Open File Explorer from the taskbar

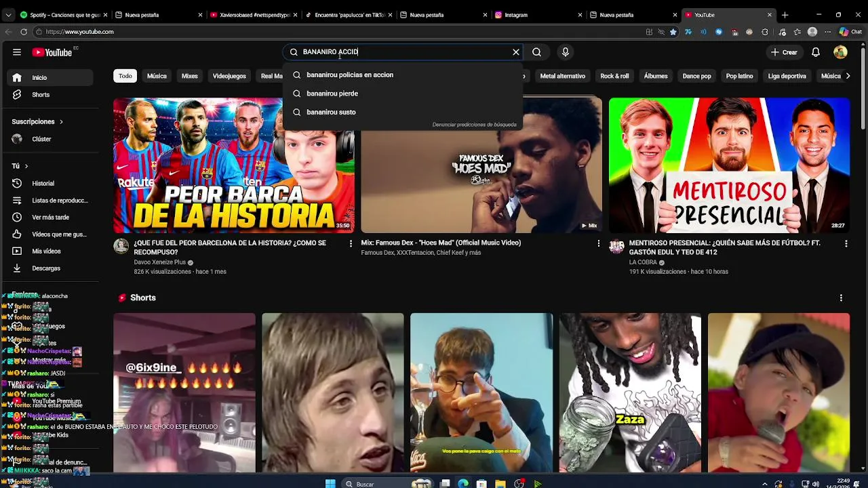pyautogui.click(x=500, y=484)
